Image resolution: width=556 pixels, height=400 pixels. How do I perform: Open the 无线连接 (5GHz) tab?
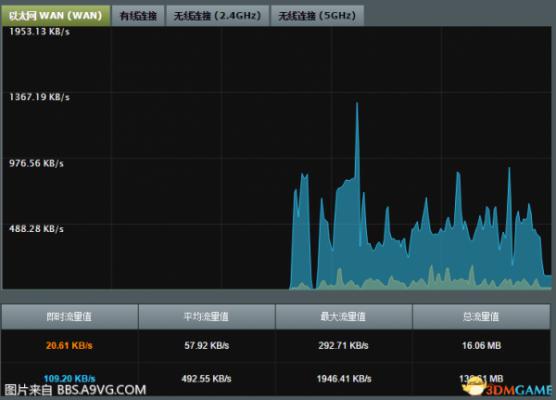(x=317, y=16)
